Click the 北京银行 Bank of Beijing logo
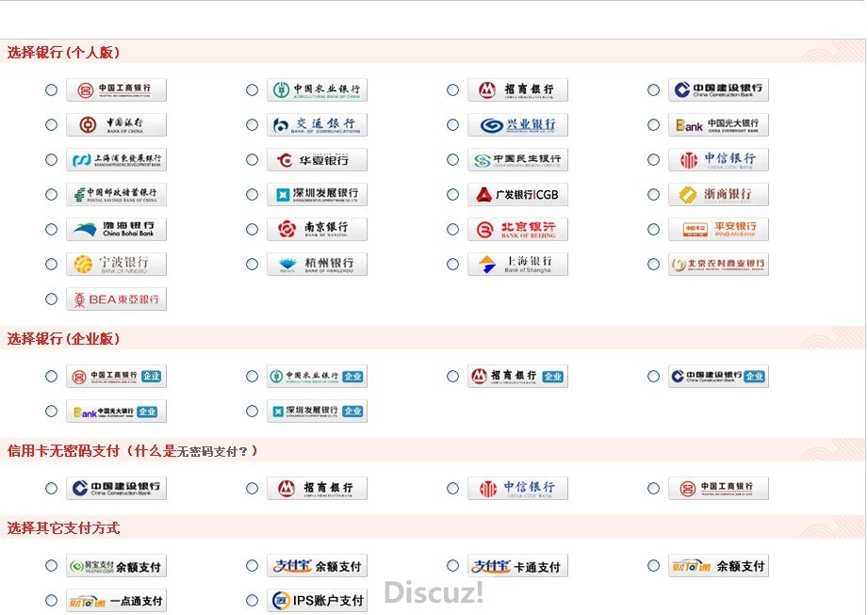Viewport: 868px width, 615px height. pos(517,229)
